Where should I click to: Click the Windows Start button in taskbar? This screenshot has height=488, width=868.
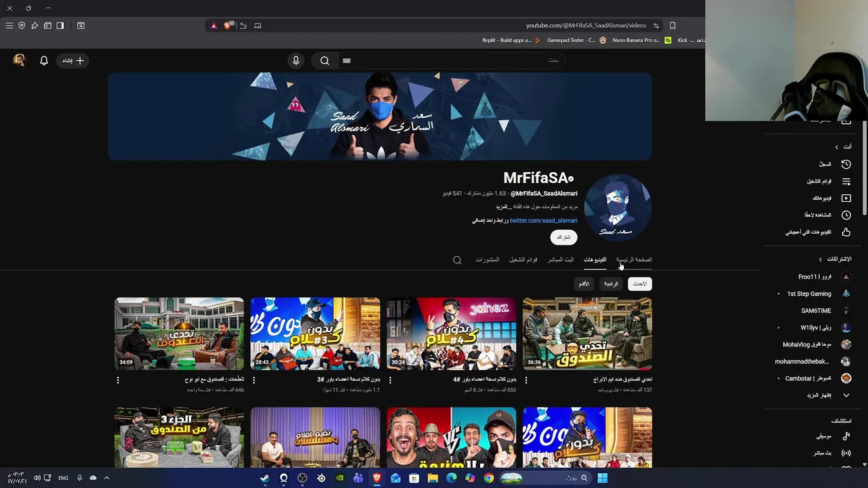click(602, 478)
